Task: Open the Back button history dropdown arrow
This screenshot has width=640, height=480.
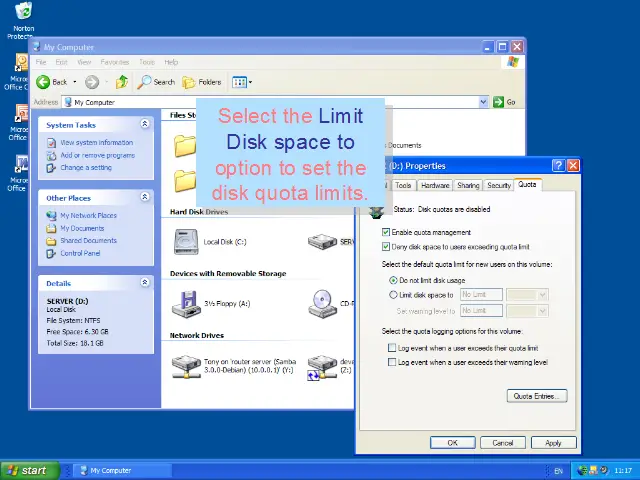Action: pyautogui.click(x=75, y=82)
